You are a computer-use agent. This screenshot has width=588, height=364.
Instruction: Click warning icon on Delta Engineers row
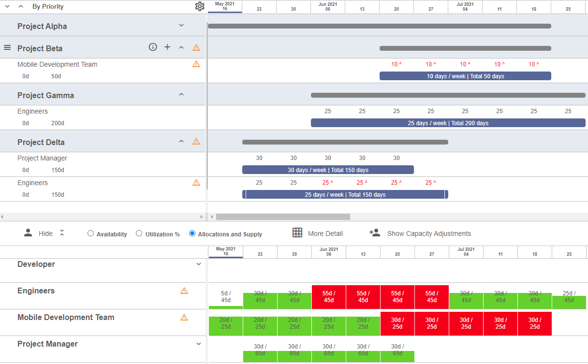click(x=196, y=182)
